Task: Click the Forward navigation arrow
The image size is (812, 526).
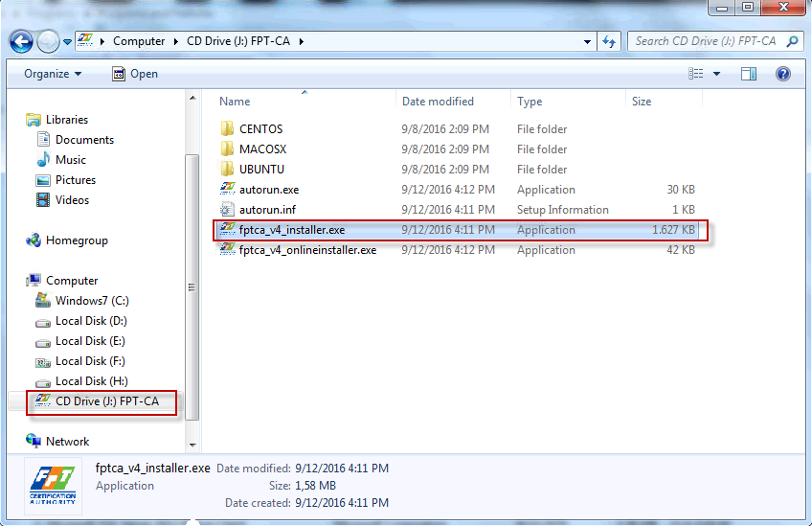Action: tap(48, 41)
